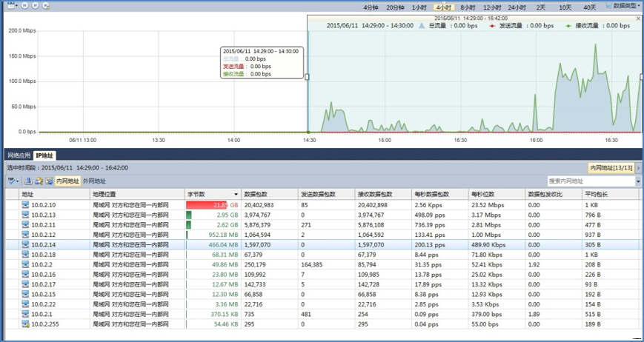Open the filter dropdown in table toolbar
Viewport: 644px width, 342px height.
tap(13, 181)
